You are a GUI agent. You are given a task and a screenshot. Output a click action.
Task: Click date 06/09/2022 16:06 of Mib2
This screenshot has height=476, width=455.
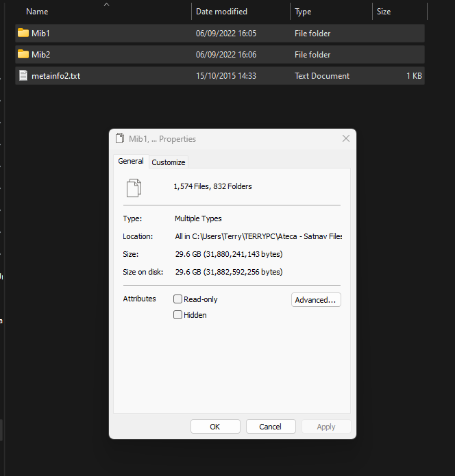coord(226,54)
